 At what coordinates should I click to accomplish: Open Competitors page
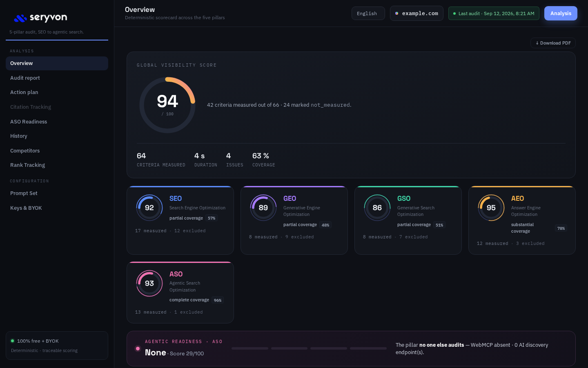coord(57,150)
